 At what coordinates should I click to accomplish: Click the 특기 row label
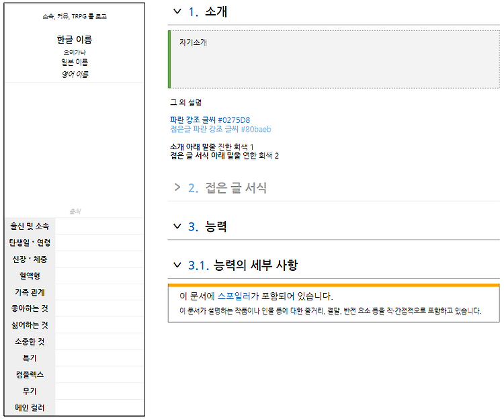coord(30,358)
